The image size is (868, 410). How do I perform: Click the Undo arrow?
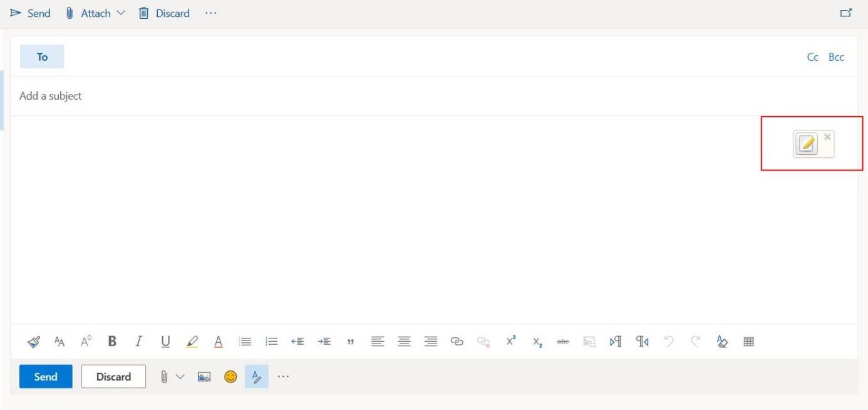click(x=669, y=342)
